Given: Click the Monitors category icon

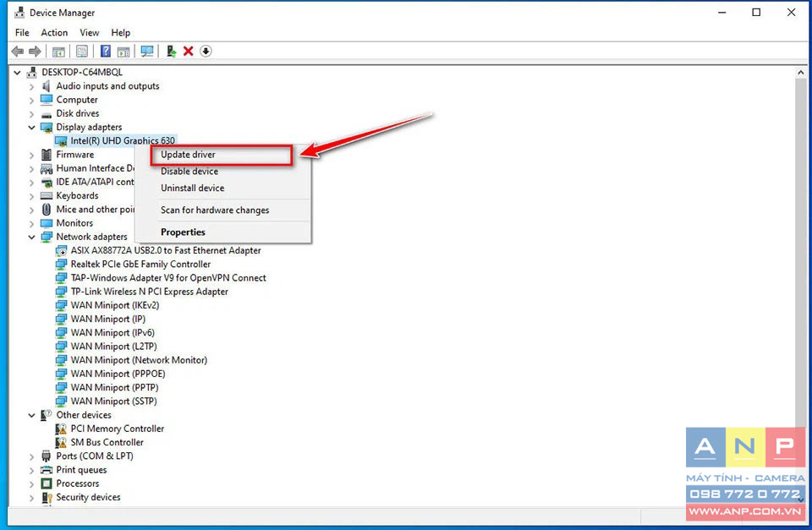Looking at the screenshot, I should pyautogui.click(x=46, y=223).
